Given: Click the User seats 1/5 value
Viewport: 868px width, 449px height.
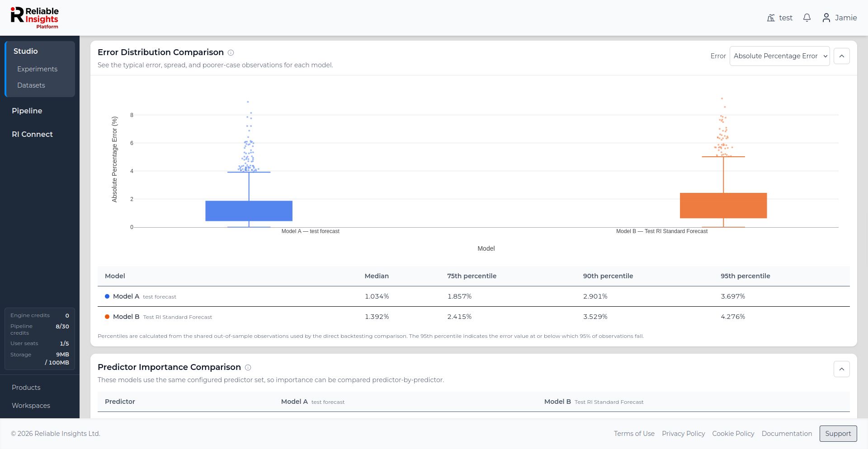Looking at the screenshot, I should pyautogui.click(x=65, y=343).
